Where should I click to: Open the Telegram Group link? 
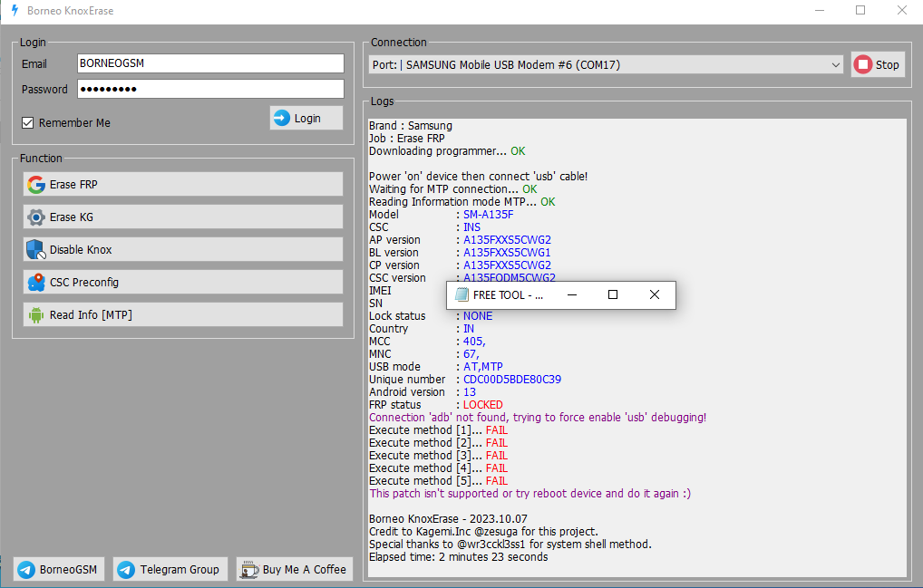170,569
